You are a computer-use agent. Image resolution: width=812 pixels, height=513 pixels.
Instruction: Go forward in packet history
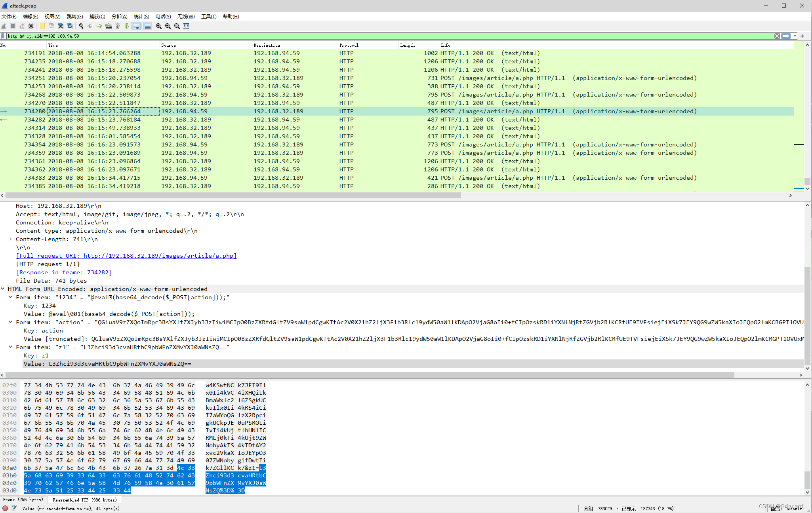(99, 26)
